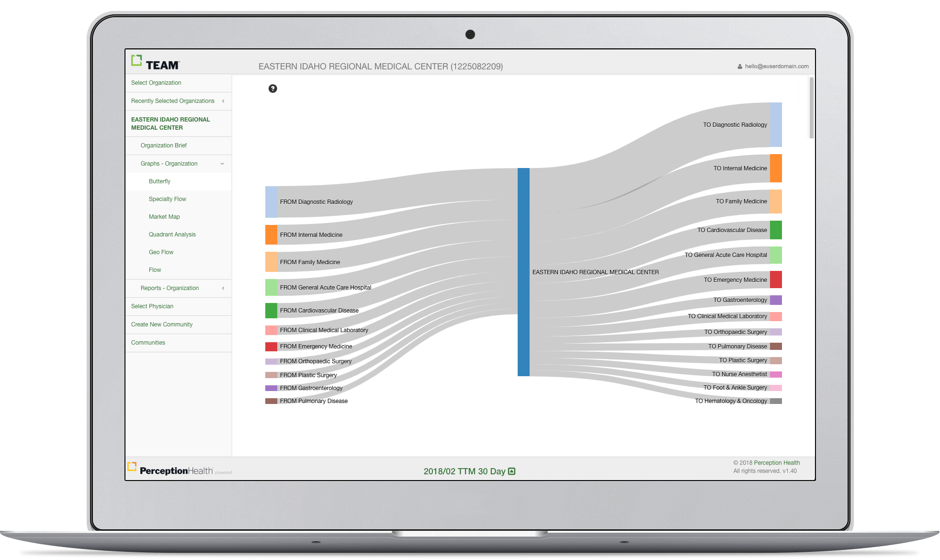Screen dimensions: 940x560
Task: Click the 'EASTERN IDAHO REGIONAL MEDICAL CENTER' center label
Action: (x=595, y=272)
